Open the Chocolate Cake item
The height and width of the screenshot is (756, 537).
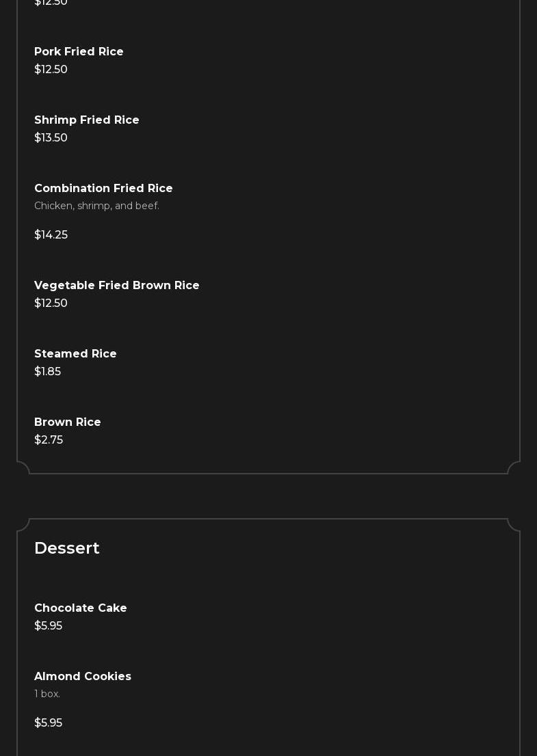tap(81, 608)
